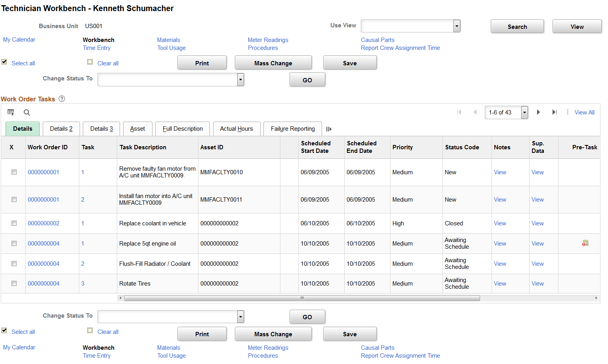Image resolution: width=608 pixels, height=364 pixels.
Task: Open top Procedures link
Action: pyautogui.click(x=263, y=48)
